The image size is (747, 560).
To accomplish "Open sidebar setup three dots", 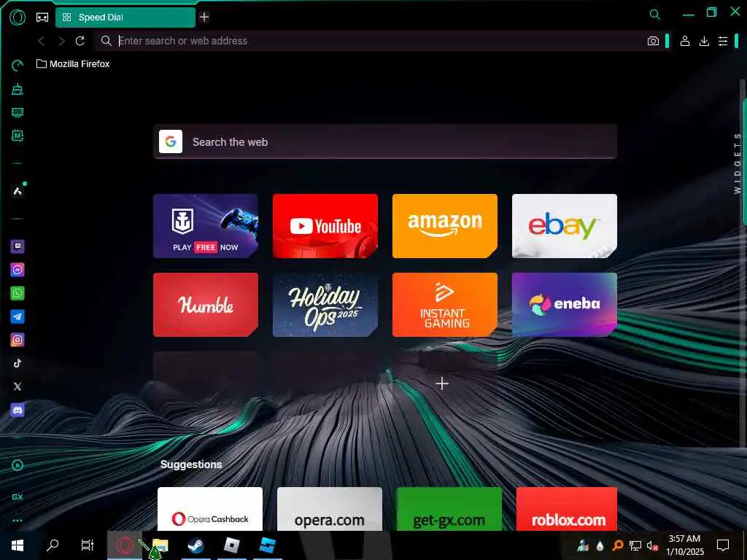I will point(18,521).
